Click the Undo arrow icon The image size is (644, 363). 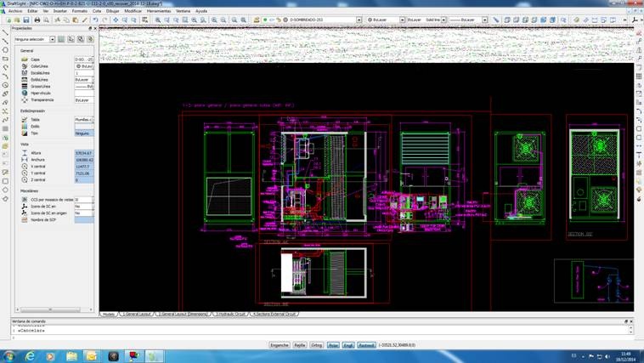tap(95, 20)
